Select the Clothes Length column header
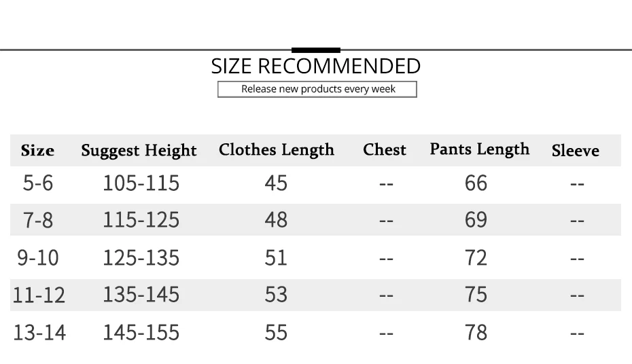Viewport: 632px width, 364px height. (x=277, y=150)
